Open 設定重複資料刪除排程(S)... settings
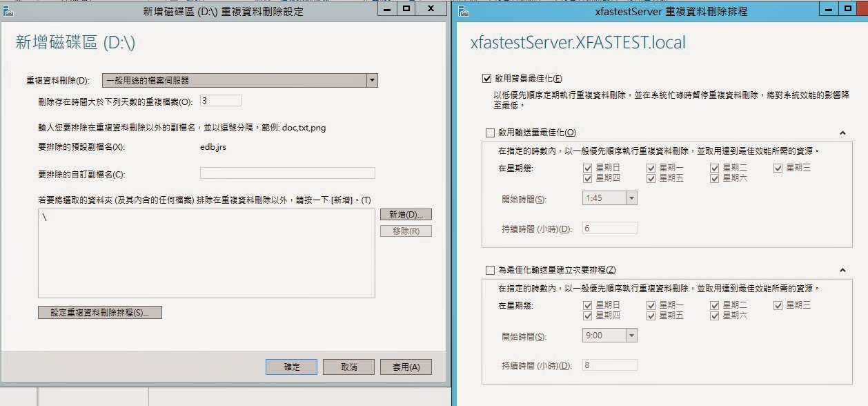Image resolution: width=868 pixels, height=406 pixels. (x=99, y=313)
